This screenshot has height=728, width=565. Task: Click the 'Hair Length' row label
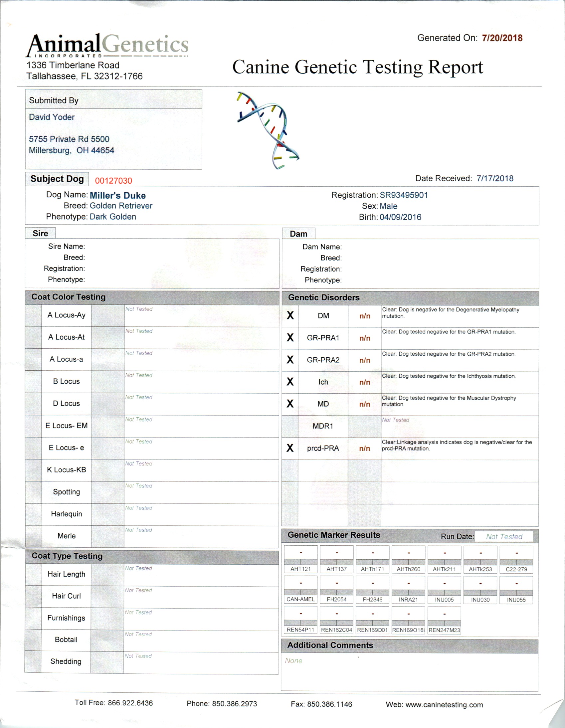pyautogui.click(x=66, y=574)
